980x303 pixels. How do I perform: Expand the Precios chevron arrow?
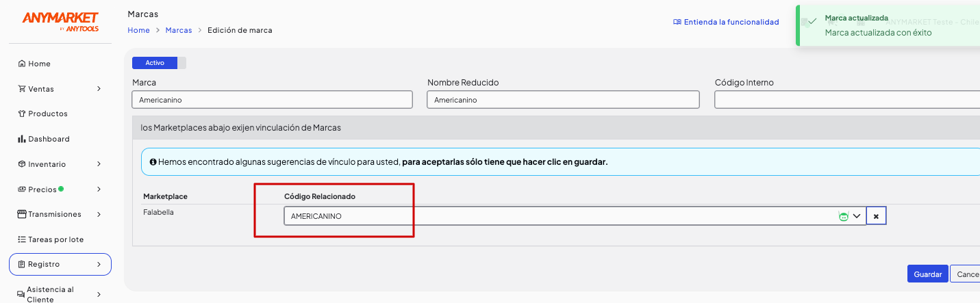pyautogui.click(x=99, y=189)
